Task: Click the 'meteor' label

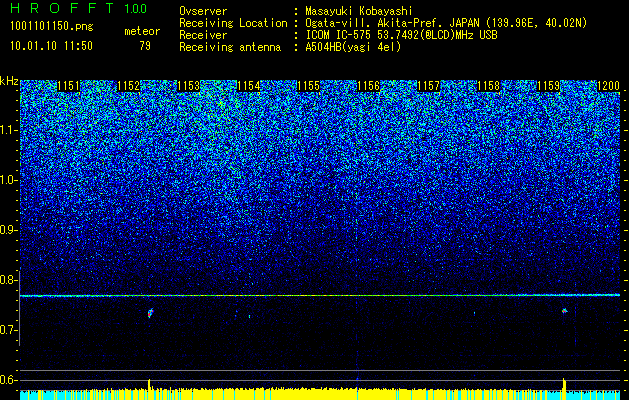Action: 142,31
